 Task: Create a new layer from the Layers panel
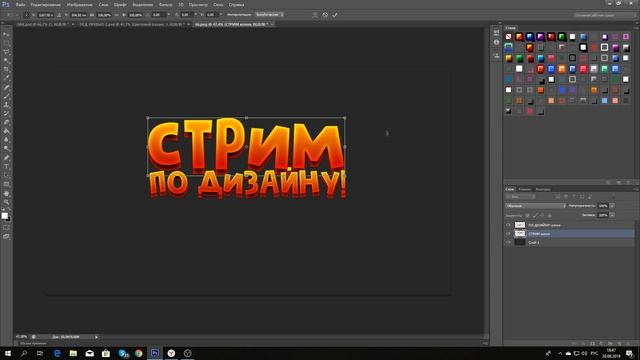(x=620, y=344)
